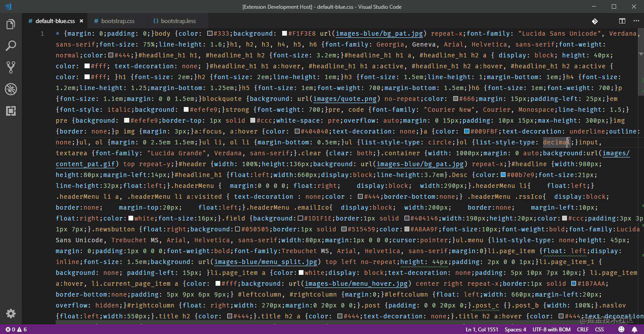Split the editor to the right
The image size is (644, 334).
click(x=622, y=21)
